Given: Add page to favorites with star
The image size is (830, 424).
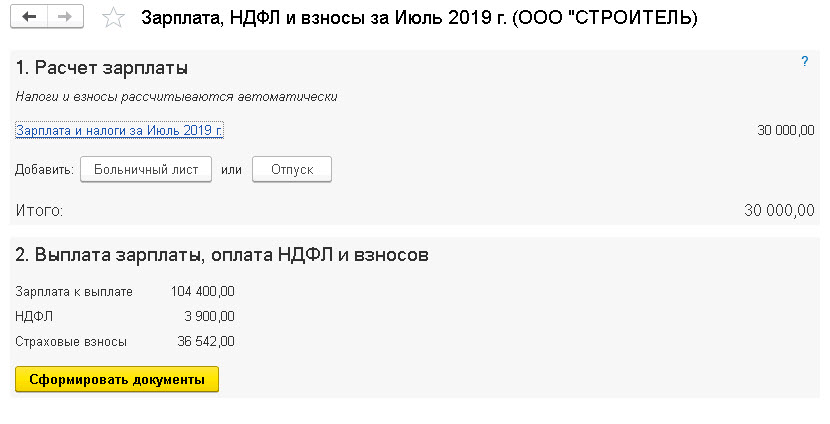Looking at the screenshot, I should coord(113,18).
